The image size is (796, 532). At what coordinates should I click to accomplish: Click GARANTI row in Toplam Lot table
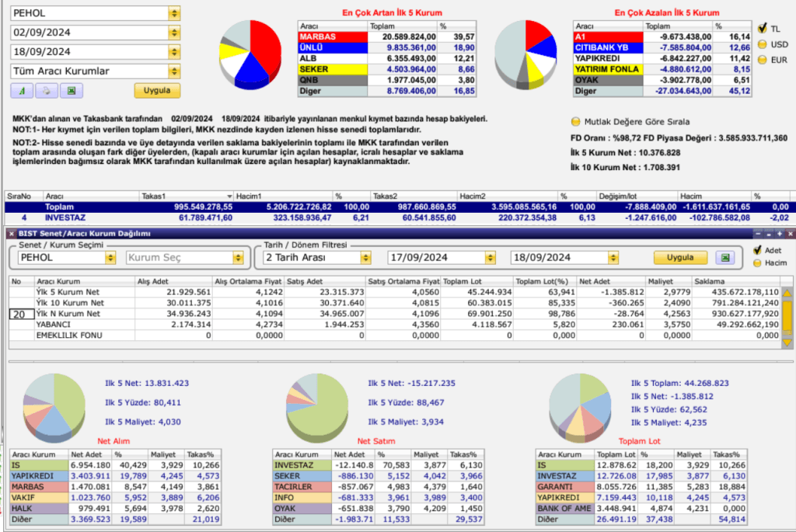[x=641, y=487]
